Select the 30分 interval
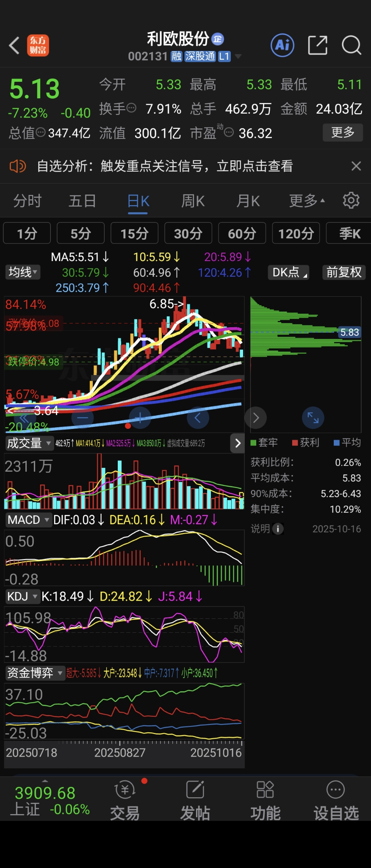This screenshot has height=868, width=371. click(188, 233)
